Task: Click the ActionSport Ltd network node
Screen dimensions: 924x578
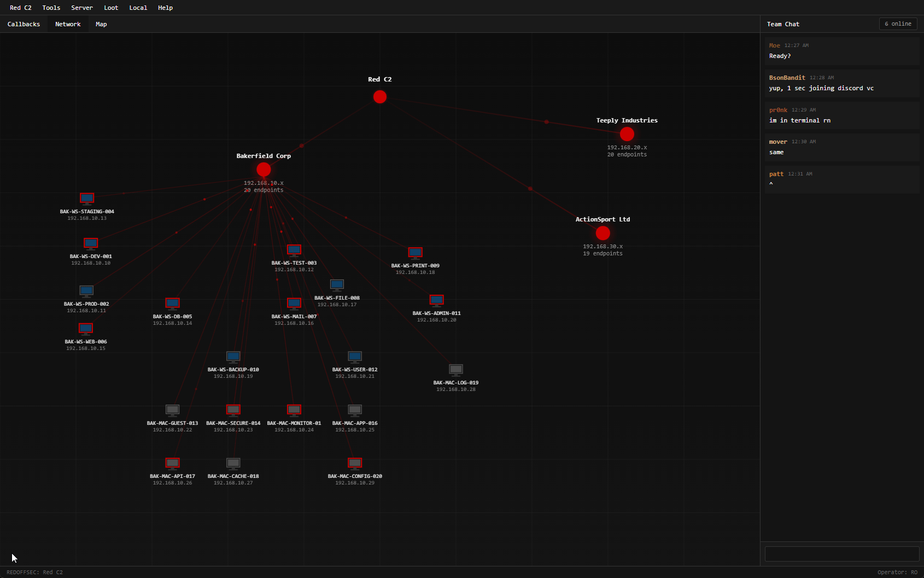Action: point(603,233)
